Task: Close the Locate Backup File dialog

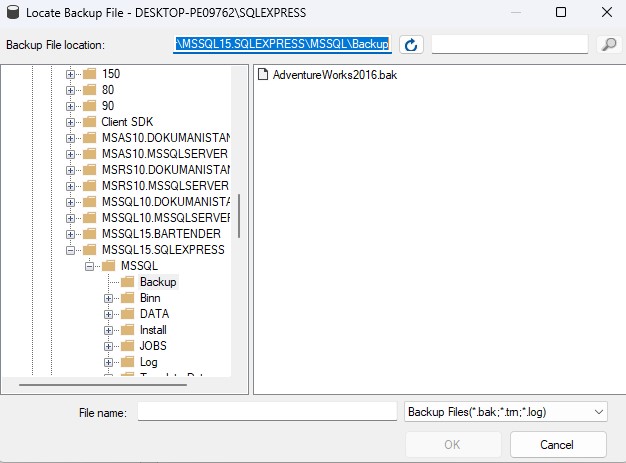Action: tap(607, 12)
